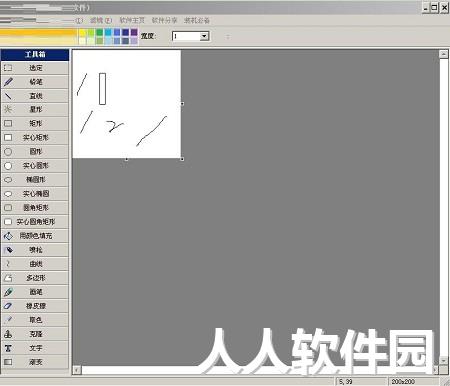Open the 滤镜 filter menu
Image resolution: width=450 pixels, height=386 pixels.
[101, 20]
